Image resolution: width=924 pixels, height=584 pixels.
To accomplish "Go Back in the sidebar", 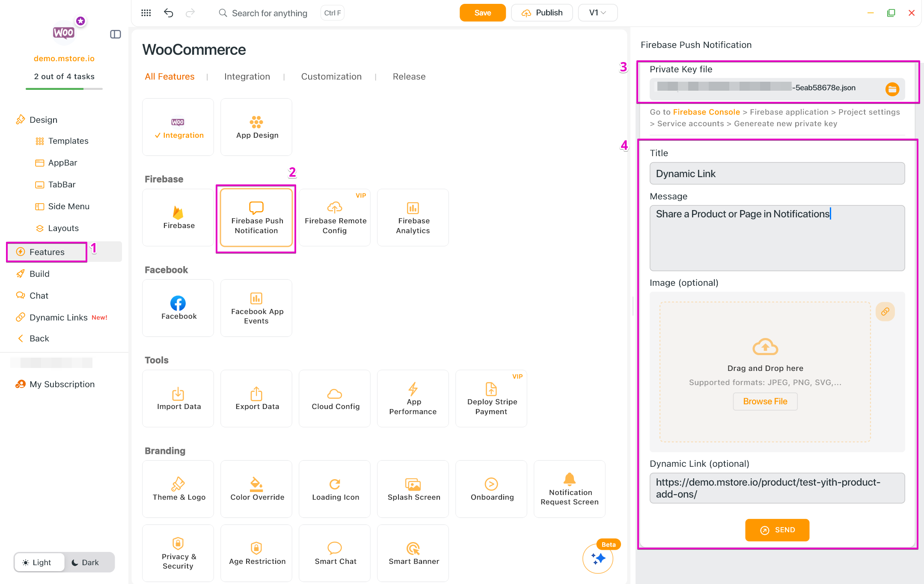I will click(x=39, y=338).
